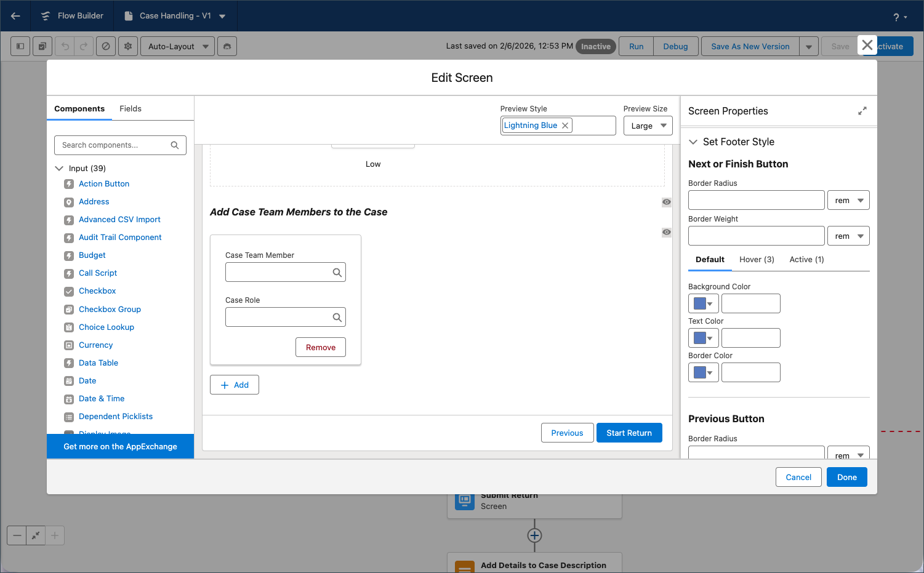Click the Done button
This screenshot has height=573, width=924.
pyautogui.click(x=846, y=478)
